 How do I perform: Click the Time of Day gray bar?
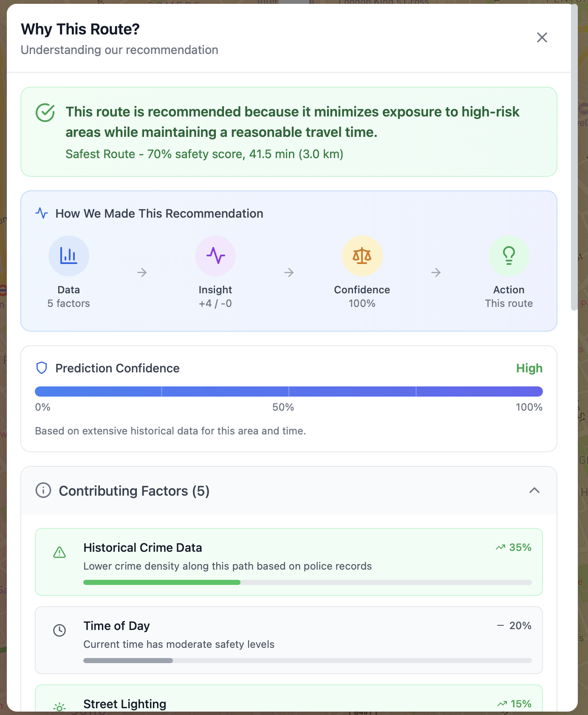pos(128,661)
